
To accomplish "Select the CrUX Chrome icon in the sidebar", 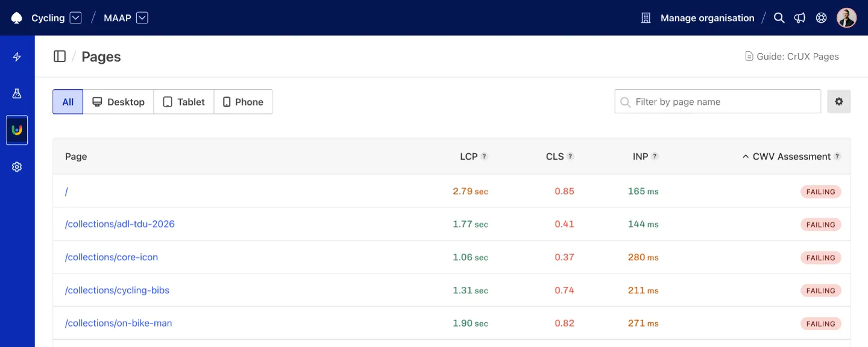I will tap(16, 130).
